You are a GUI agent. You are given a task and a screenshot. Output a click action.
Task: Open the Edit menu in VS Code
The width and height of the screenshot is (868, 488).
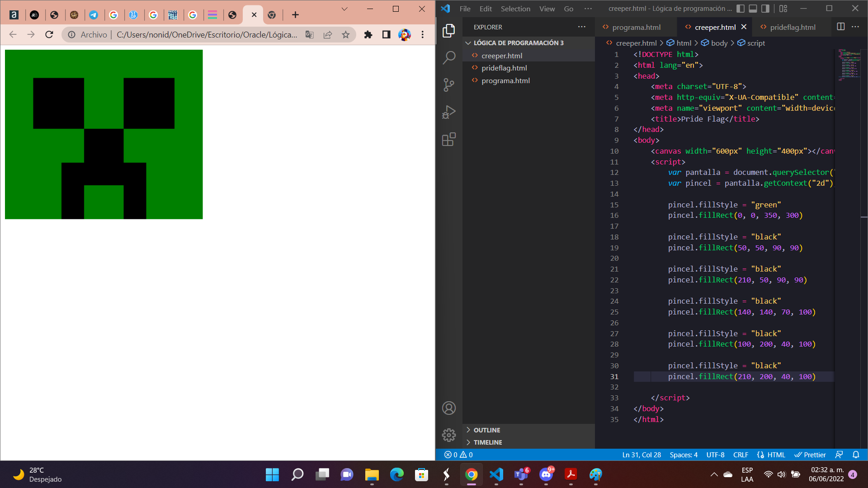pyautogui.click(x=486, y=9)
